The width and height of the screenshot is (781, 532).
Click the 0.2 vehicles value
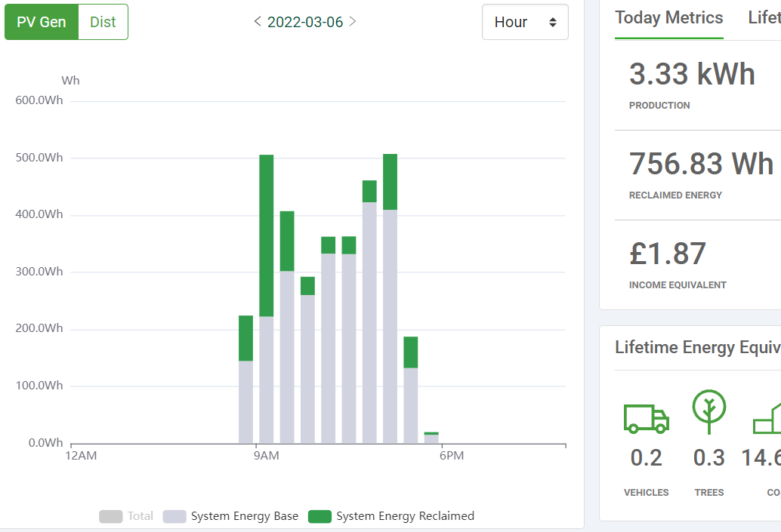coord(647,458)
